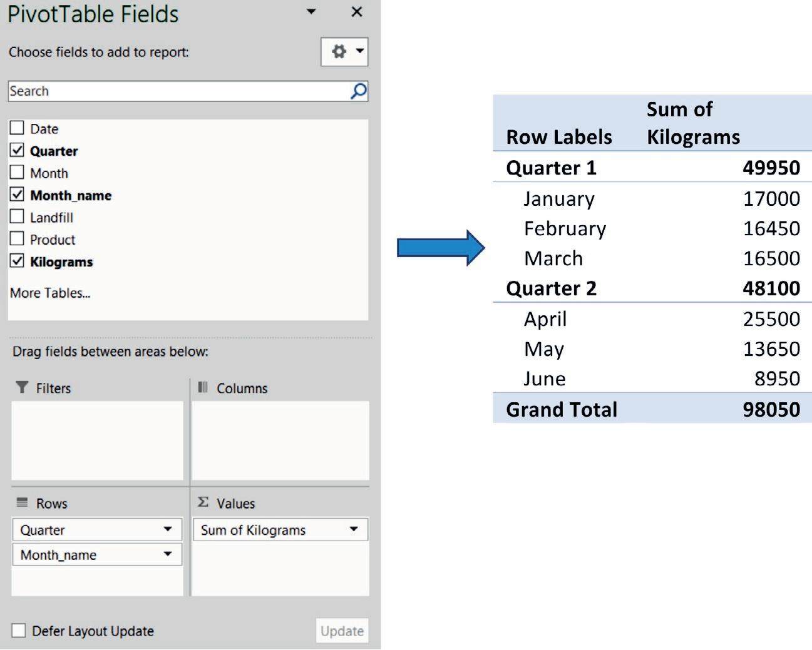Image resolution: width=812 pixels, height=650 pixels.
Task: Click the empty Columns drop area
Action: tap(280, 440)
